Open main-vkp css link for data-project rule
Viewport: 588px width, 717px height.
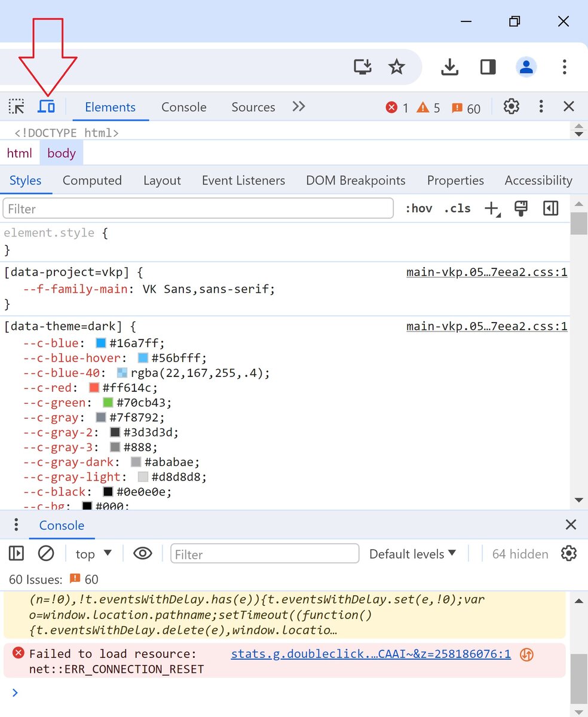click(487, 273)
